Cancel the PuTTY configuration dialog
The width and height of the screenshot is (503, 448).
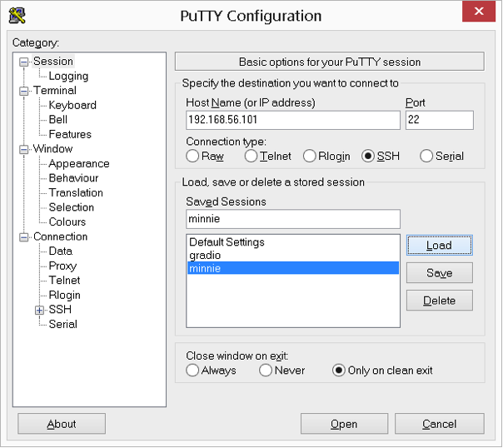coord(440,424)
